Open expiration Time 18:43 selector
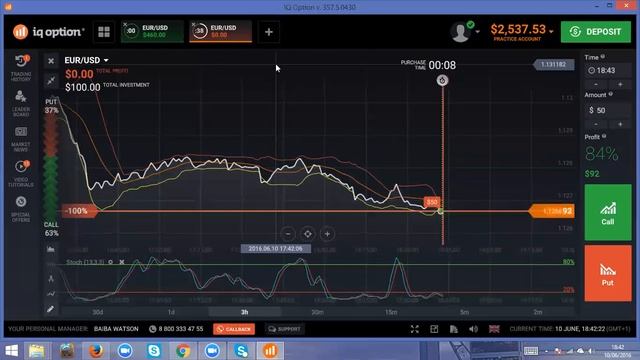Image resolution: width=640 pixels, height=360 pixels. [607, 70]
